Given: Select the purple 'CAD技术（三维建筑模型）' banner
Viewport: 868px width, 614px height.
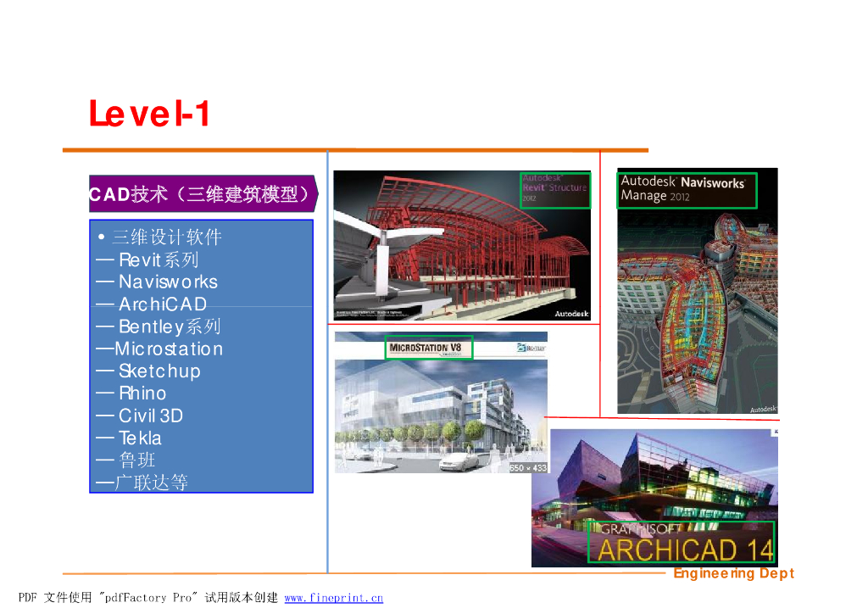Looking at the screenshot, I should pos(203,193).
